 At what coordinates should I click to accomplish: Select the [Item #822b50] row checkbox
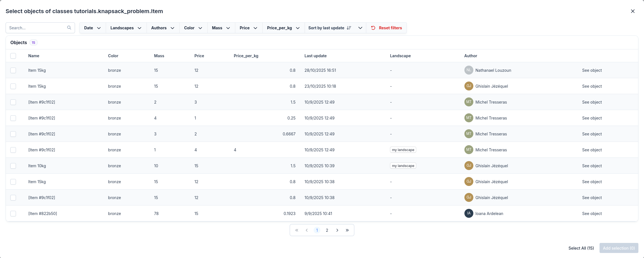point(13,214)
